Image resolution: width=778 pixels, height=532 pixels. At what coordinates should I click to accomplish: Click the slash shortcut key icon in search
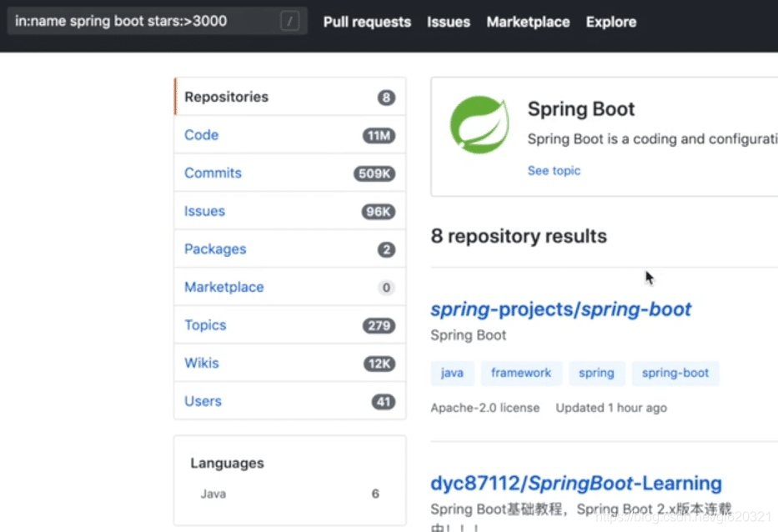(289, 22)
